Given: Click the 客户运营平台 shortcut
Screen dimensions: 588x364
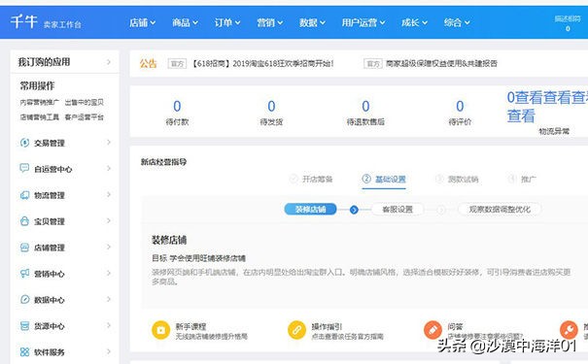Looking at the screenshot, I should (x=84, y=117).
